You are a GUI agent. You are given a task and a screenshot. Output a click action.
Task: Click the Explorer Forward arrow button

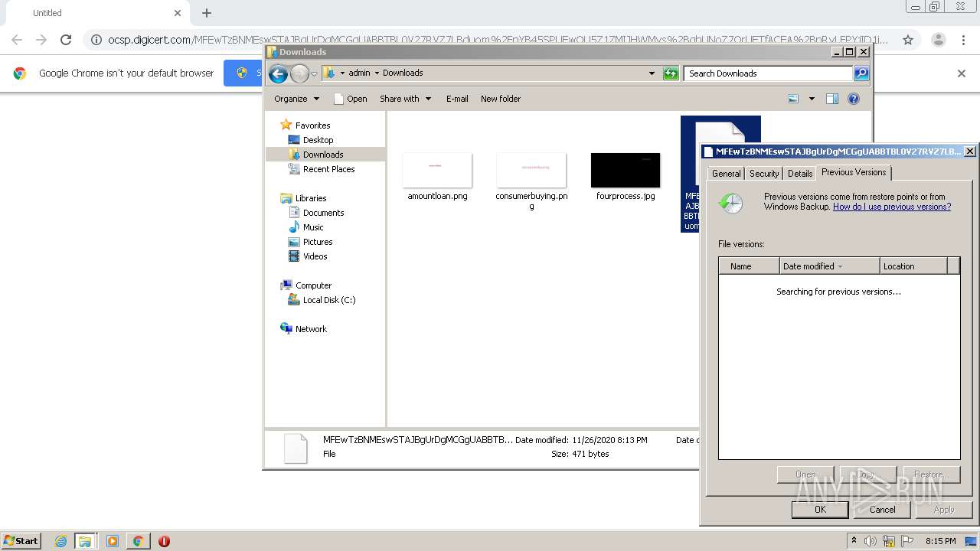tap(299, 73)
